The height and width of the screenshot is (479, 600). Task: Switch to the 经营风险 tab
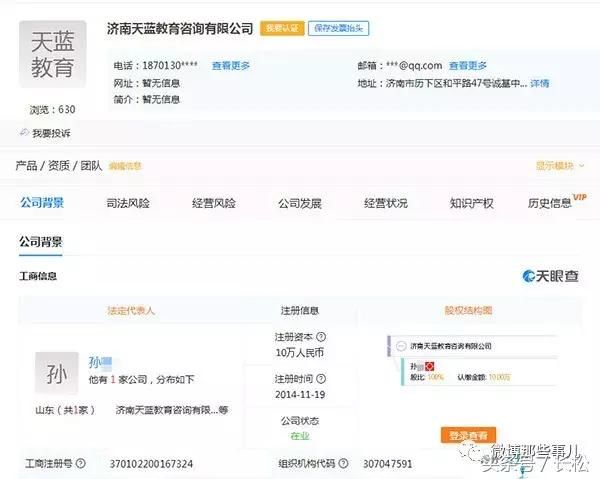(214, 203)
